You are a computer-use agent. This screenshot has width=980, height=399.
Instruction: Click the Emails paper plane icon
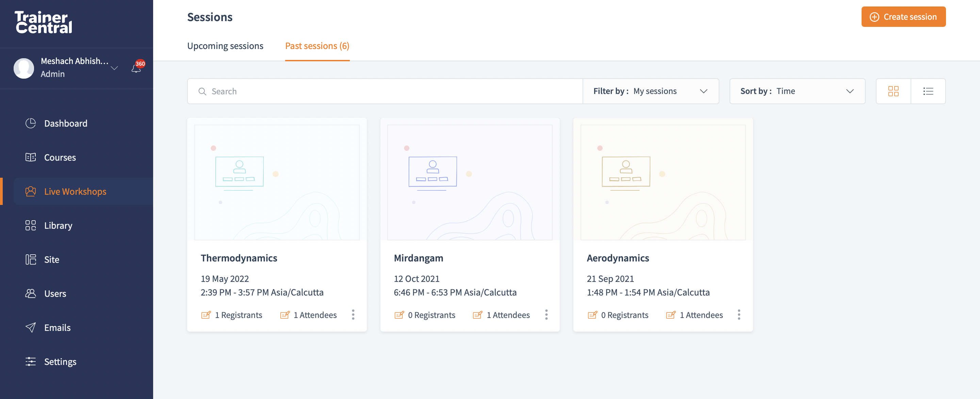pos(30,328)
